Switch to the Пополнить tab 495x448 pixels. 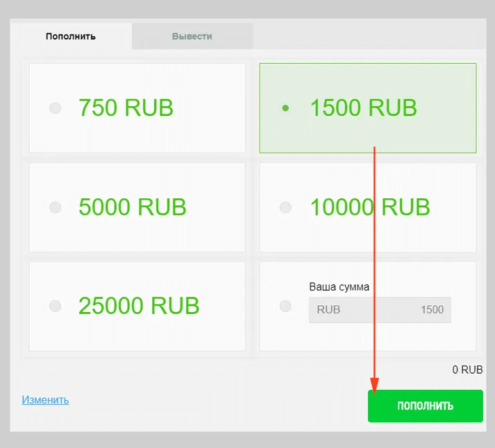pos(71,36)
